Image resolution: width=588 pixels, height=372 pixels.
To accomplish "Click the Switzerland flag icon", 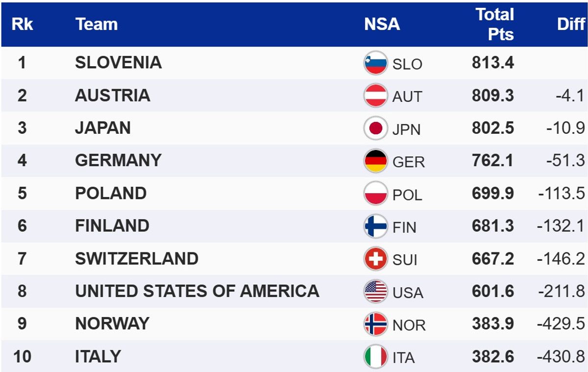I will coord(375,259).
